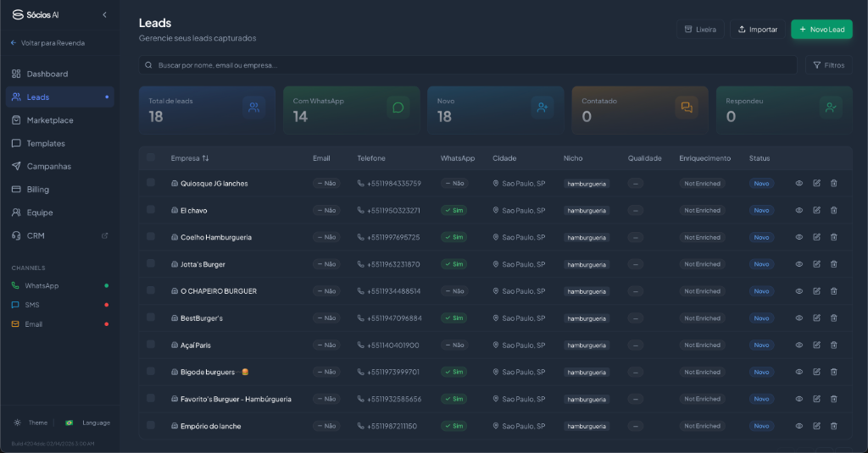Select the Açaí Paris row checkbox
This screenshot has width=868, height=453.
point(151,344)
